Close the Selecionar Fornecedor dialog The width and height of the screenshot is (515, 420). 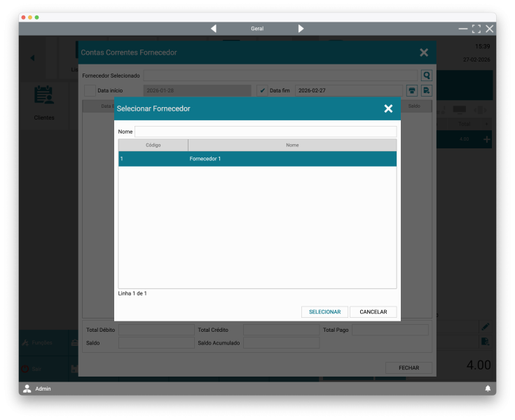point(388,108)
